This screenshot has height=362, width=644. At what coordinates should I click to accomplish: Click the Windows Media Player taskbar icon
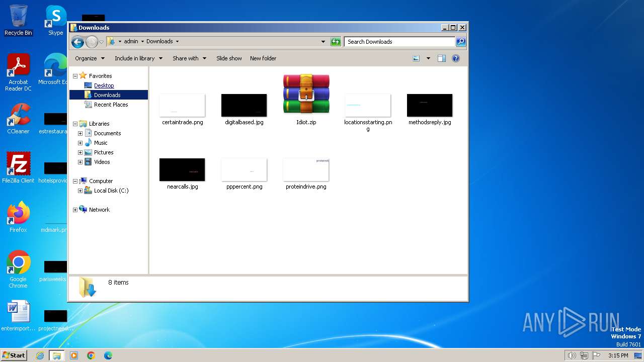coord(74,355)
